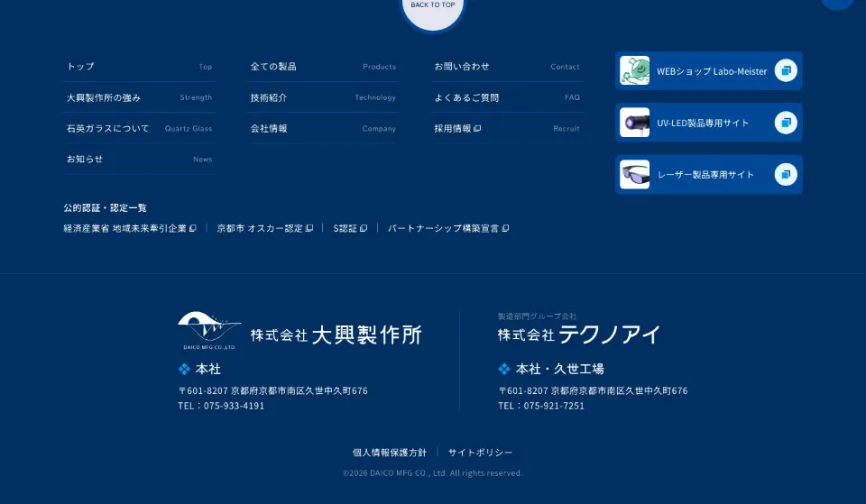Click external icon after パートナーシップ構築宣言
Image resolution: width=866 pixels, height=504 pixels.
(x=505, y=228)
